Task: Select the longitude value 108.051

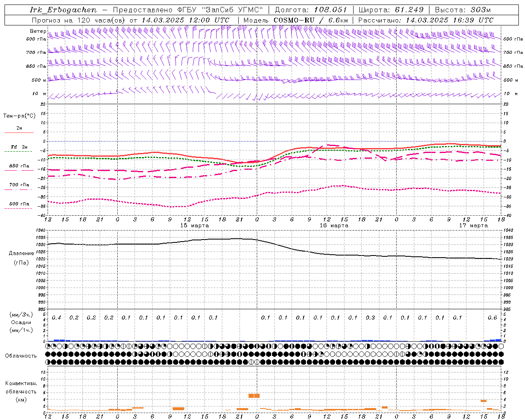Action: point(331,10)
